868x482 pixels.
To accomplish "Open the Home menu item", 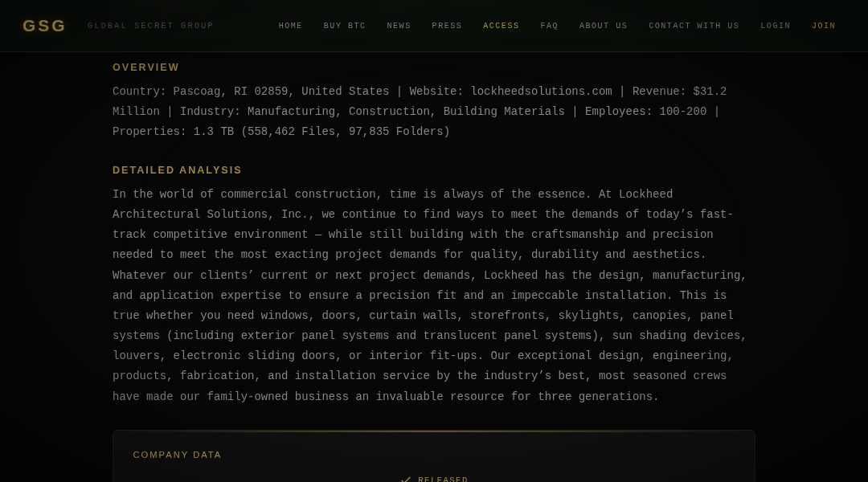I will click(x=291, y=26).
